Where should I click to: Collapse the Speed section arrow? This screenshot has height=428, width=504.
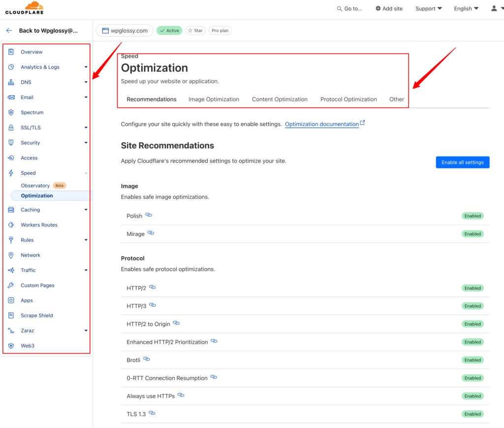(x=86, y=173)
